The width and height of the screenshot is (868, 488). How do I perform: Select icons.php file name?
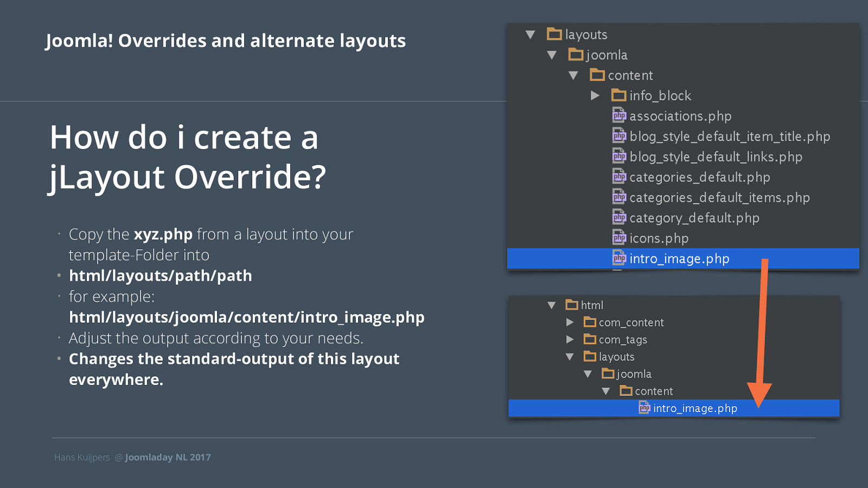pyautogui.click(x=659, y=239)
